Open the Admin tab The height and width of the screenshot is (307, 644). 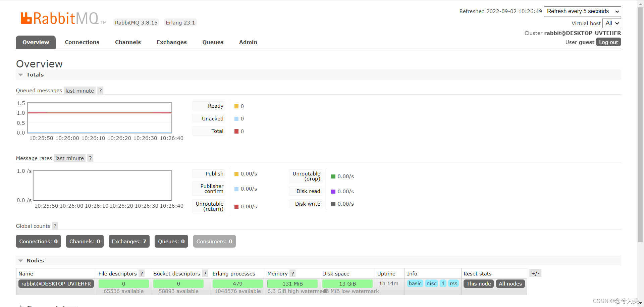pos(248,42)
